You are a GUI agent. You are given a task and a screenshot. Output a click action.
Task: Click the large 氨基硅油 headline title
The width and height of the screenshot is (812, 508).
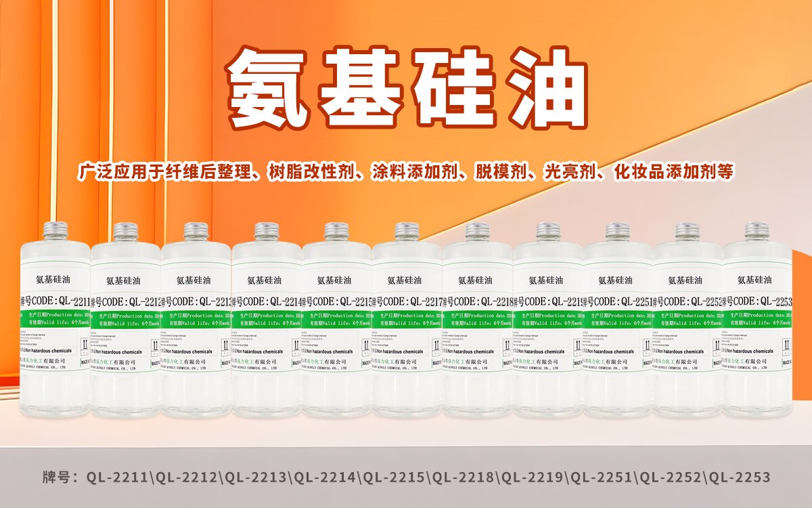406,86
